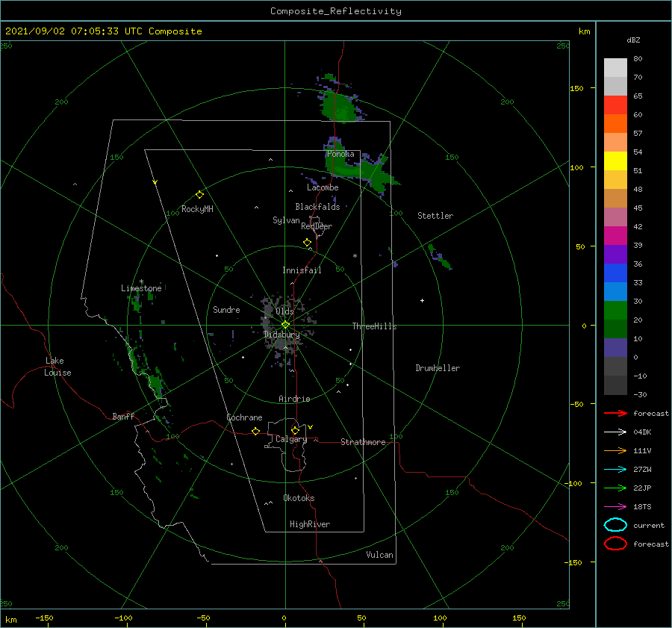Click the yellow diamond marker above Calgary label

[x=295, y=430]
